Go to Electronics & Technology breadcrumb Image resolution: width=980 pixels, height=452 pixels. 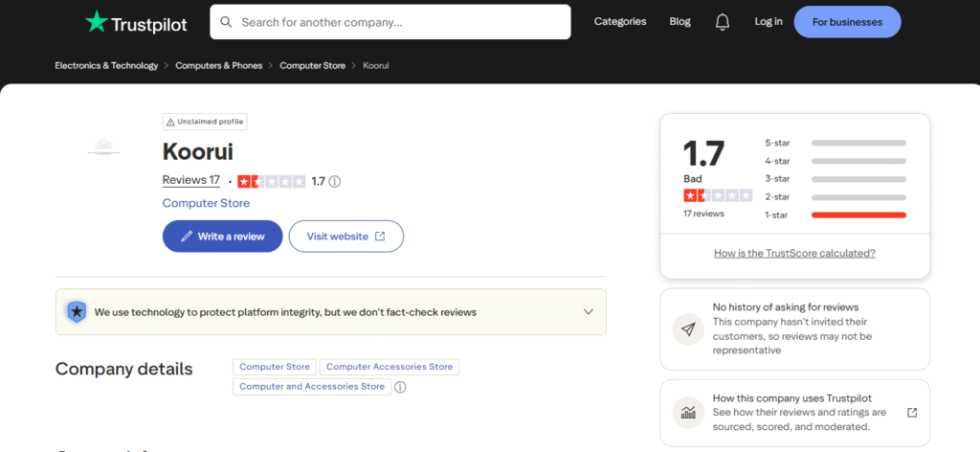click(x=106, y=66)
